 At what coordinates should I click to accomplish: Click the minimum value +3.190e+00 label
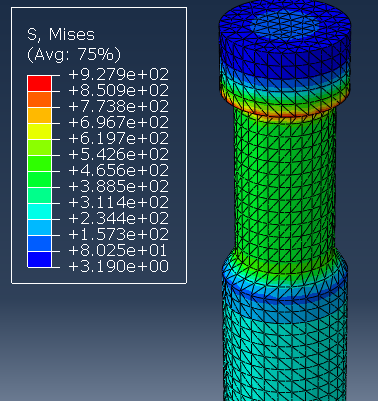pos(119,266)
